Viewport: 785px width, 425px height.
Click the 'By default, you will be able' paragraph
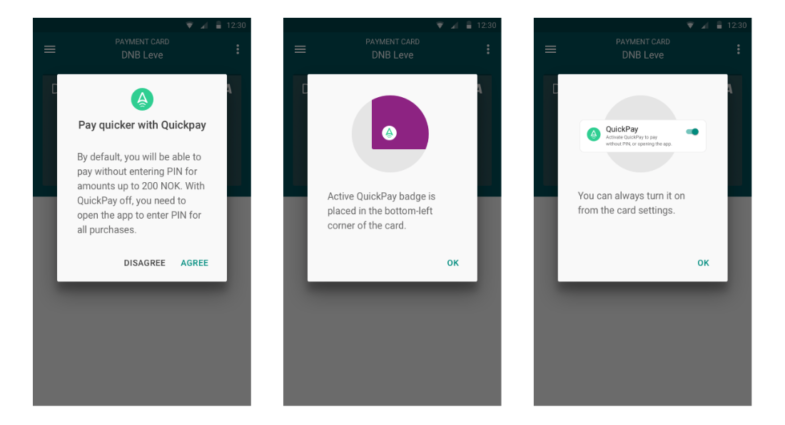click(x=141, y=193)
